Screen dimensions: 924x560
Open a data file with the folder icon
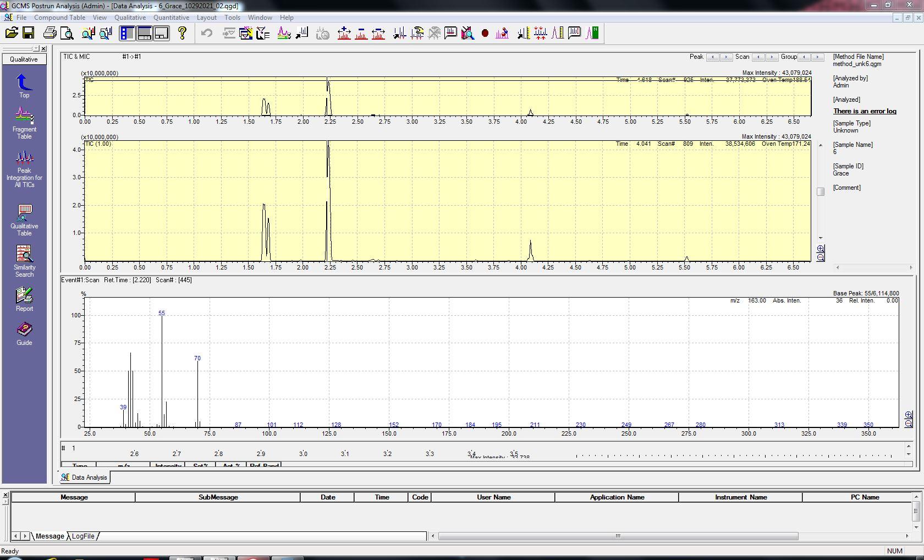(12, 33)
